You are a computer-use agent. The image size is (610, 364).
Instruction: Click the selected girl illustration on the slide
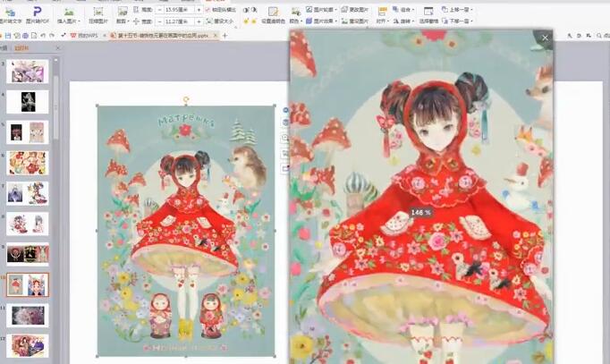(x=186, y=231)
